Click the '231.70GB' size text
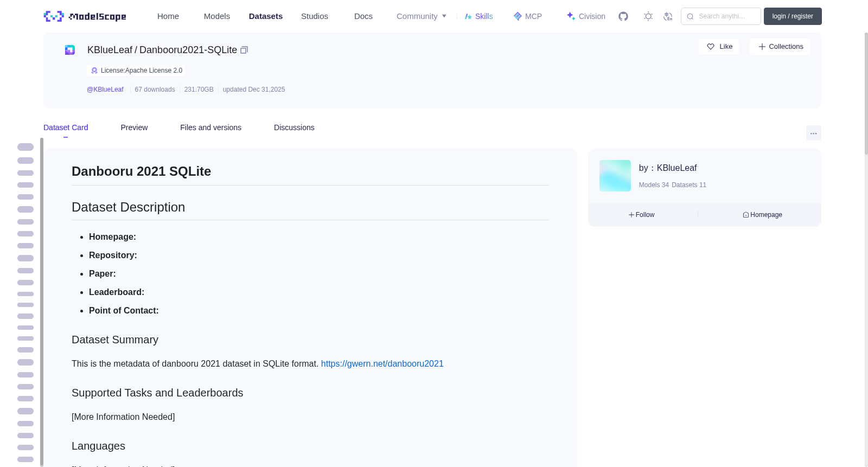This screenshot has width=868, height=467. click(199, 89)
